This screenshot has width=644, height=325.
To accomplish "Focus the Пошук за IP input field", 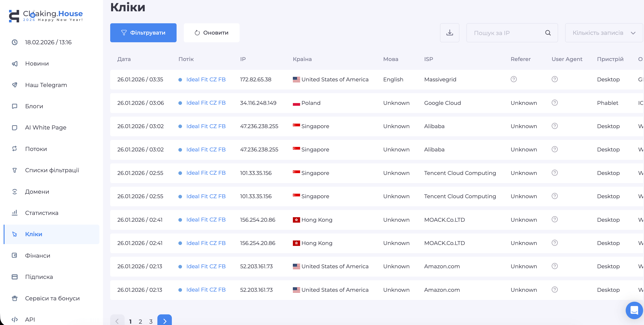I will [x=505, y=33].
